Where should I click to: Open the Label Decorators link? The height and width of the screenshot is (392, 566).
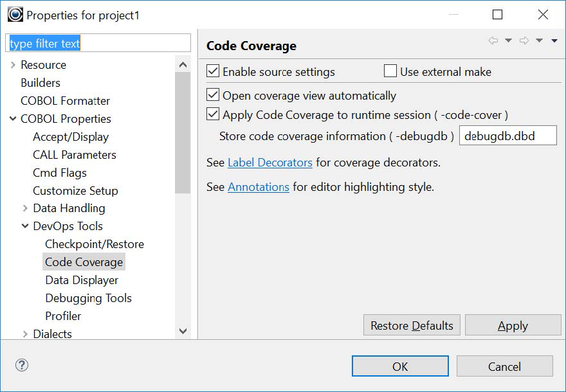[x=269, y=163]
